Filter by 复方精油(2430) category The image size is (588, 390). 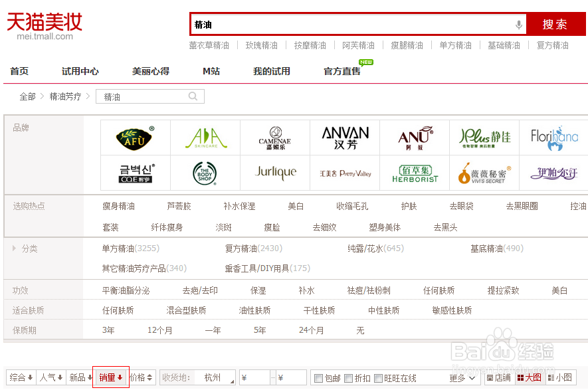click(254, 248)
